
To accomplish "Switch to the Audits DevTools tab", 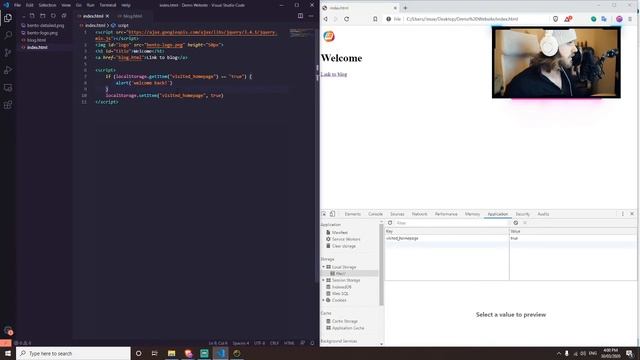I will [543, 214].
